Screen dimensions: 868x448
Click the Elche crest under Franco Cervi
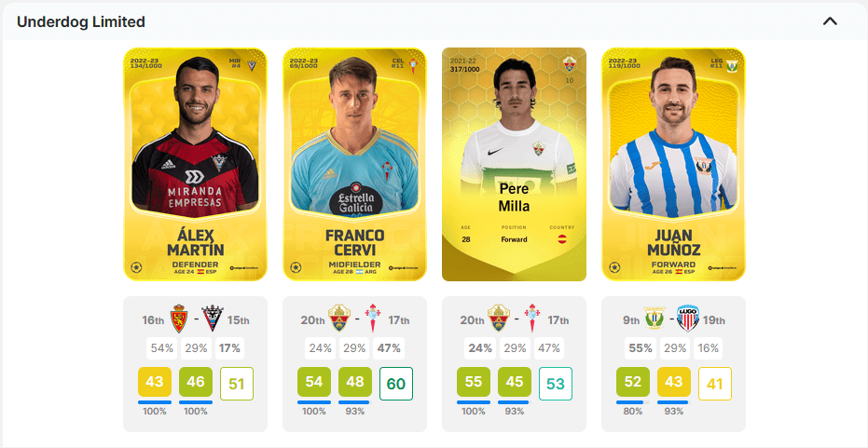click(x=338, y=319)
